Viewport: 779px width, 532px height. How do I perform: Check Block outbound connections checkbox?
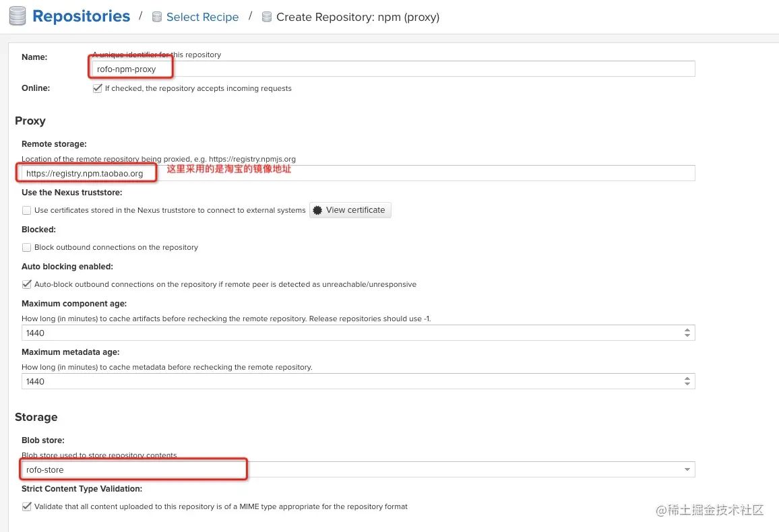point(27,247)
